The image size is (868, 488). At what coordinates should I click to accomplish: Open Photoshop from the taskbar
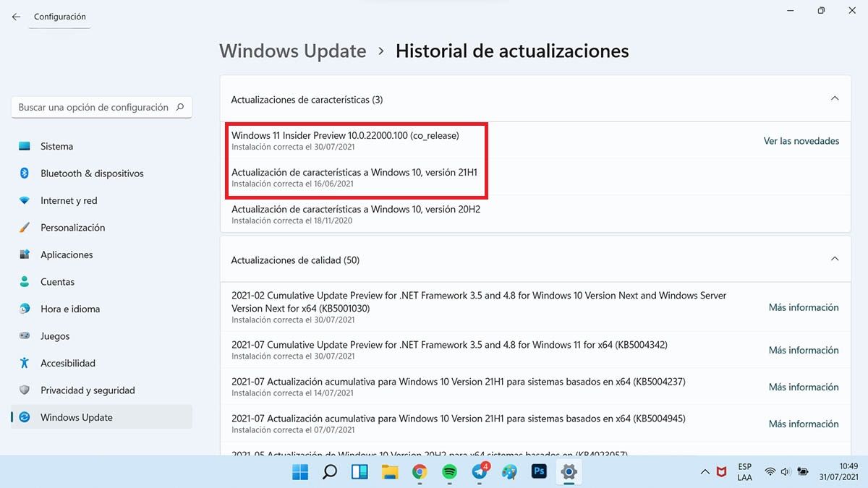[539, 472]
